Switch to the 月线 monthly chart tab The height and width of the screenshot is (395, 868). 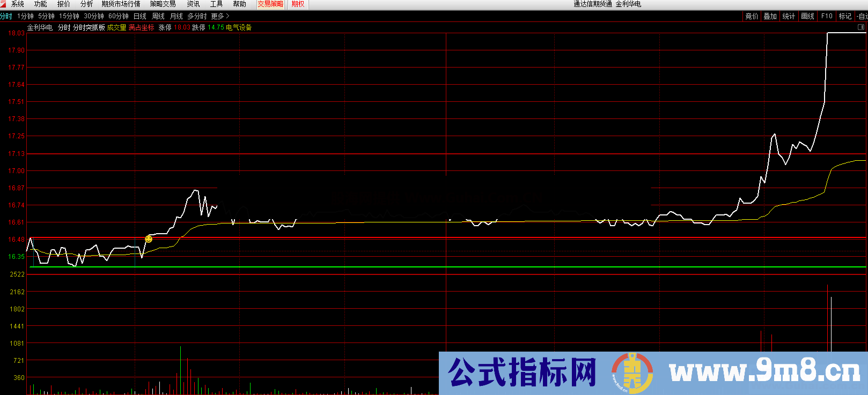[176, 17]
